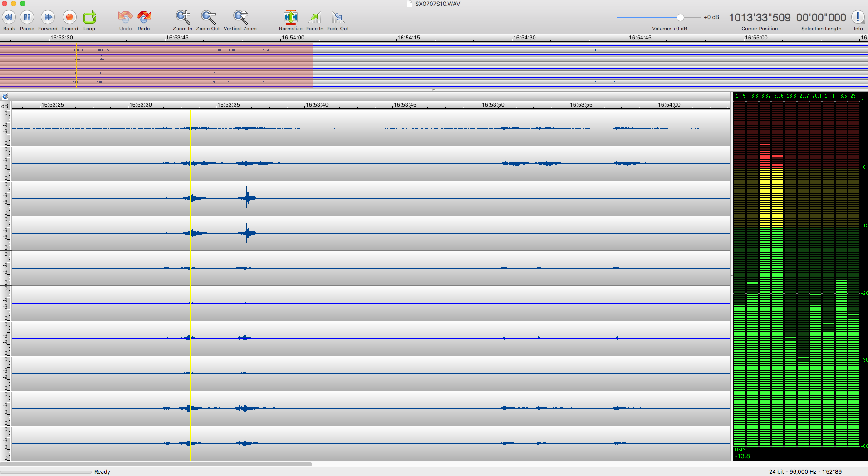Image resolution: width=868 pixels, height=476 pixels.
Task: Apply Fade In effect
Action: pyautogui.click(x=314, y=18)
